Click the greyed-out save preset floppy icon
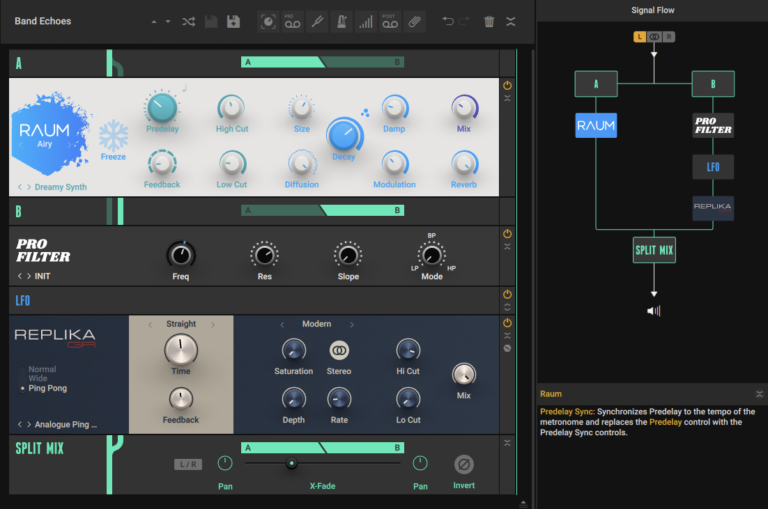 point(211,22)
